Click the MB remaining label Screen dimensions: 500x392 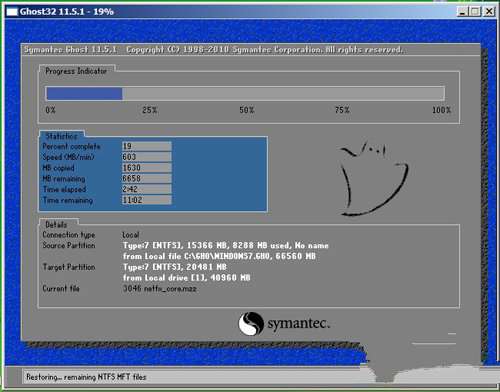pyautogui.click(x=64, y=179)
